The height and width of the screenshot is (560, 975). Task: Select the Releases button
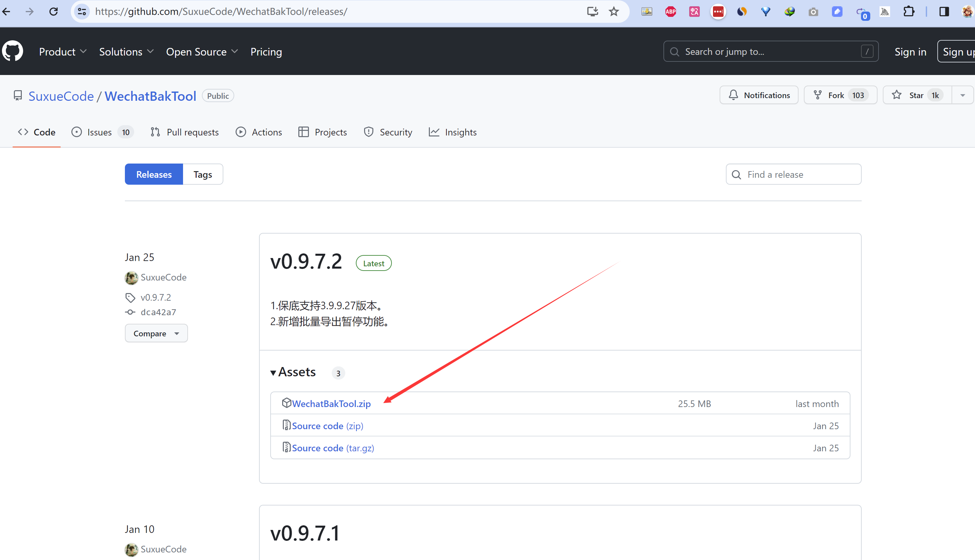154,174
